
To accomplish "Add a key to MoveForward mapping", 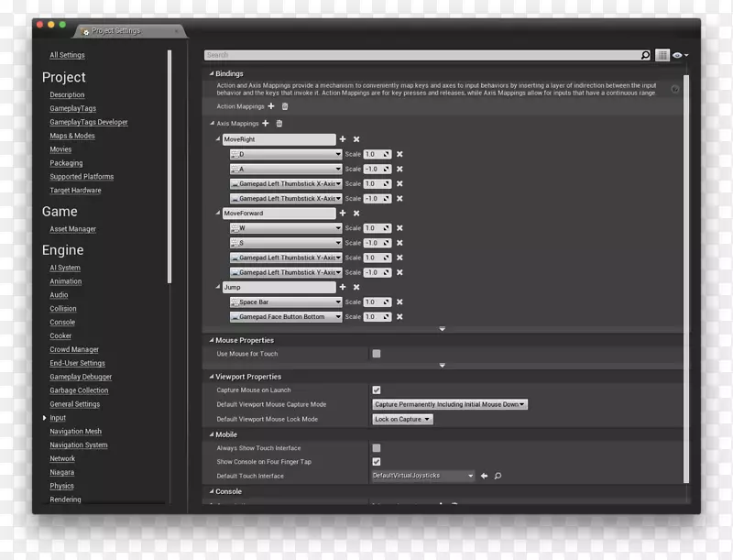I will [343, 213].
